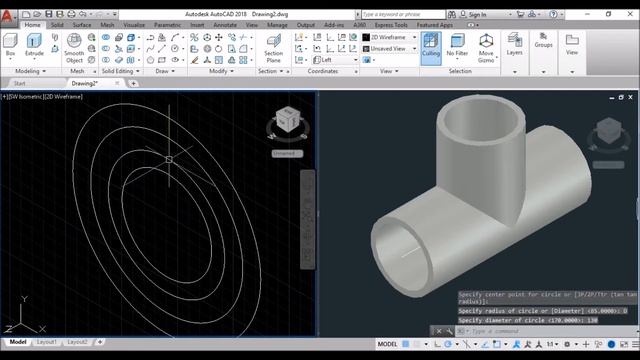Expand the Modeling panel
Image resolution: width=640 pixels, height=360 pixels.
click(30, 71)
